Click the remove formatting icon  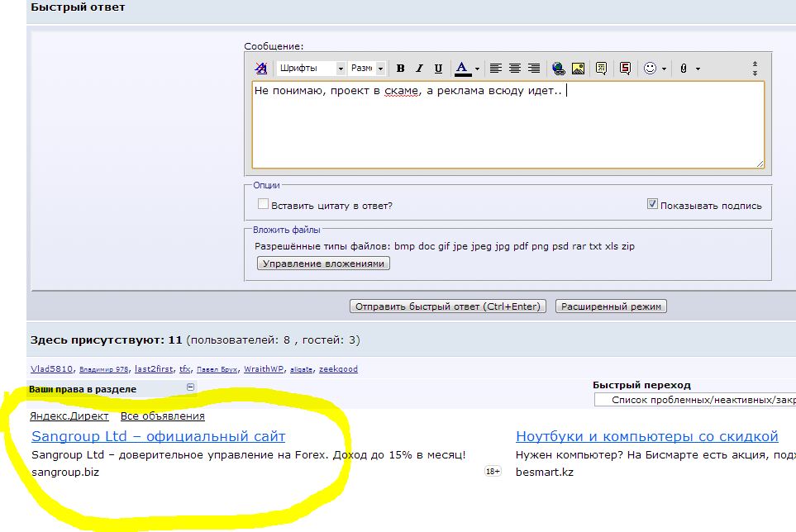click(261, 69)
